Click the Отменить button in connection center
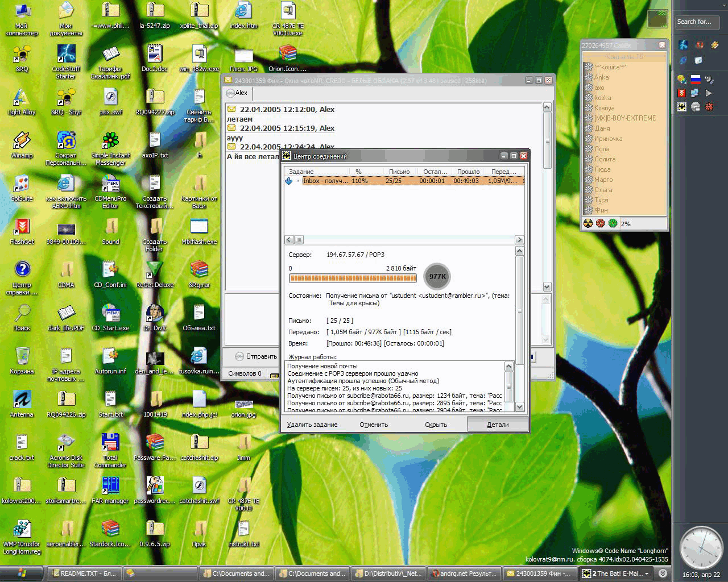 point(374,425)
